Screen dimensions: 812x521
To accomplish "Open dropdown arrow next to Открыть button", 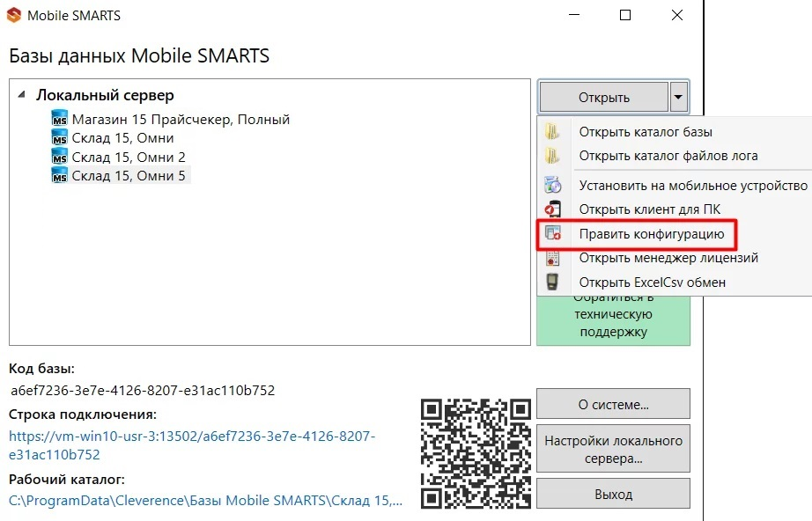I will click(x=678, y=97).
